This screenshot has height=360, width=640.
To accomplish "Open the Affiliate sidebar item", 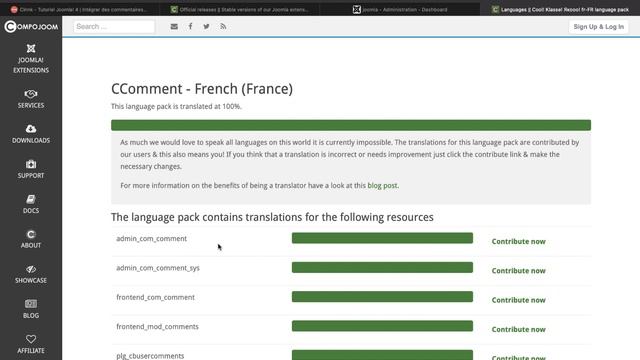I will pyautogui.click(x=31, y=344).
